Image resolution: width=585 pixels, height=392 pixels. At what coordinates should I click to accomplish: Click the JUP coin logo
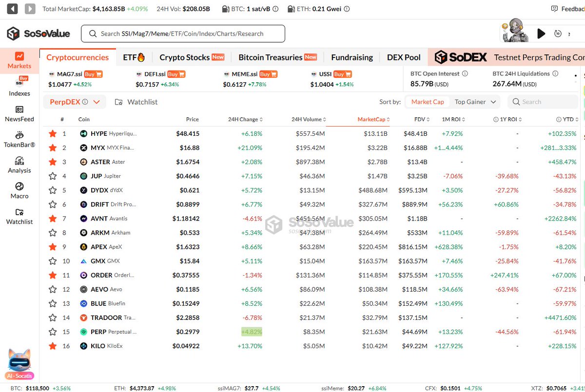click(83, 176)
